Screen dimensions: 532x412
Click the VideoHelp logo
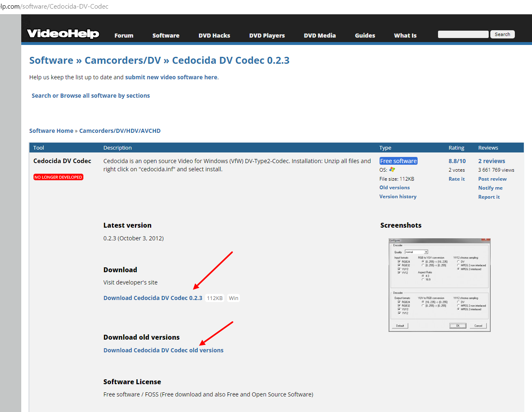click(x=63, y=34)
